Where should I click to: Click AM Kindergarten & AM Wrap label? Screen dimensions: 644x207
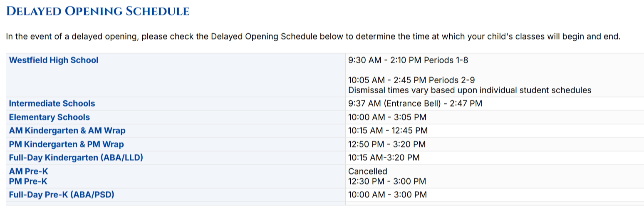pyautogui.click(x=67, y=130)
